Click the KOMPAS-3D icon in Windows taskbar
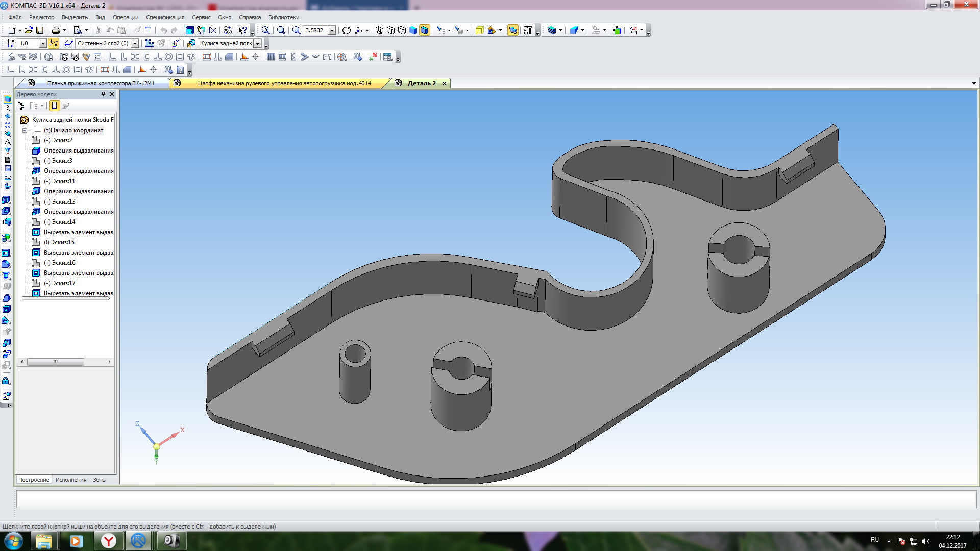Image resolution: width=980 pixels, height=551 pixels. [138, 541]
